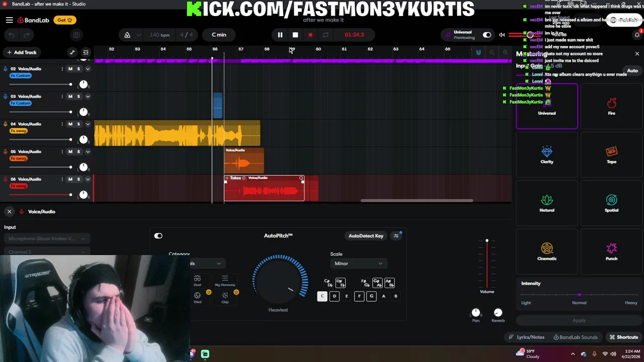Toggle the E note in AutoPitch scale
This screenshot has width=644, height=362.
tap(347, 296)
